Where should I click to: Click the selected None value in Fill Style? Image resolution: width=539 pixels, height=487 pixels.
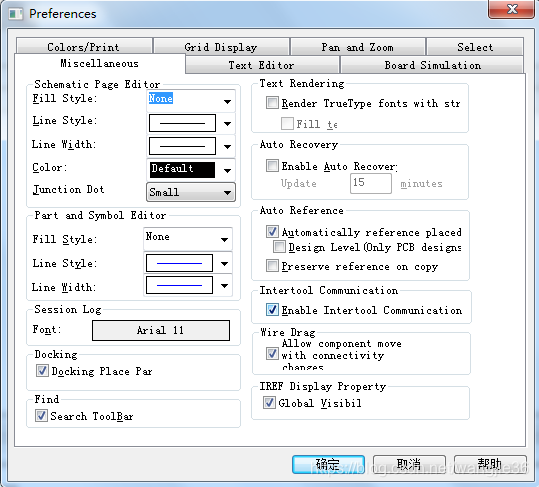pyautogui.click(x=161, y=98)
